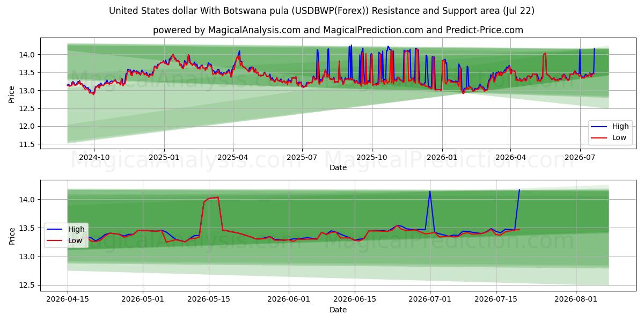Click the 'powered by MagicalAnalysis.com' subtitle
Viewport: 644px width, 322px height.
pyautogui.click(x=338, y=30)
